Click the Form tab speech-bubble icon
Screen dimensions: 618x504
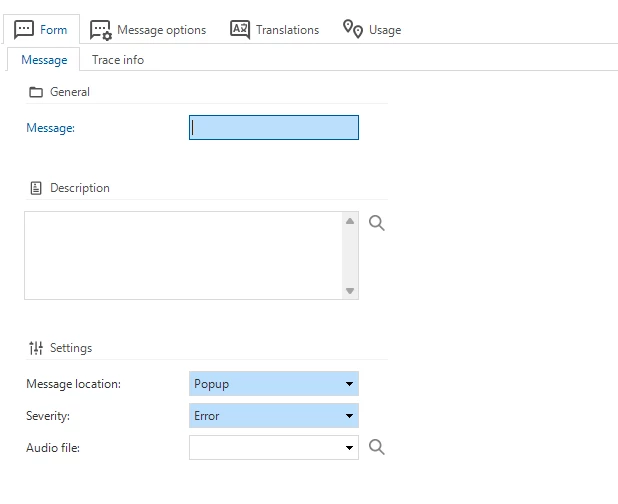[24, 29]
